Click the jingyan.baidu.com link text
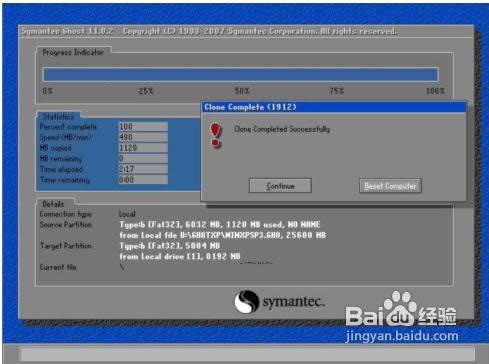 (402, 336)
